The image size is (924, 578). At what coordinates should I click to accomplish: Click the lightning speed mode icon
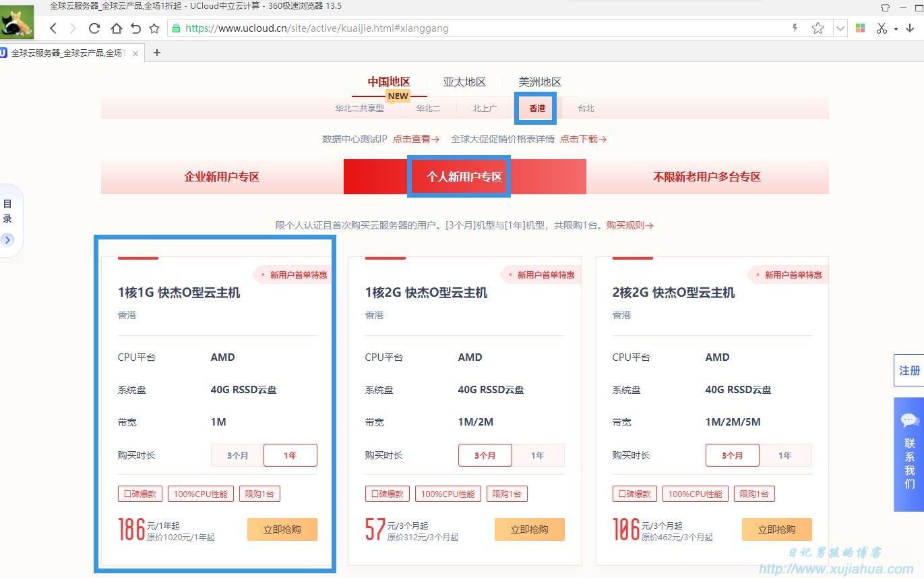point(795,28)
